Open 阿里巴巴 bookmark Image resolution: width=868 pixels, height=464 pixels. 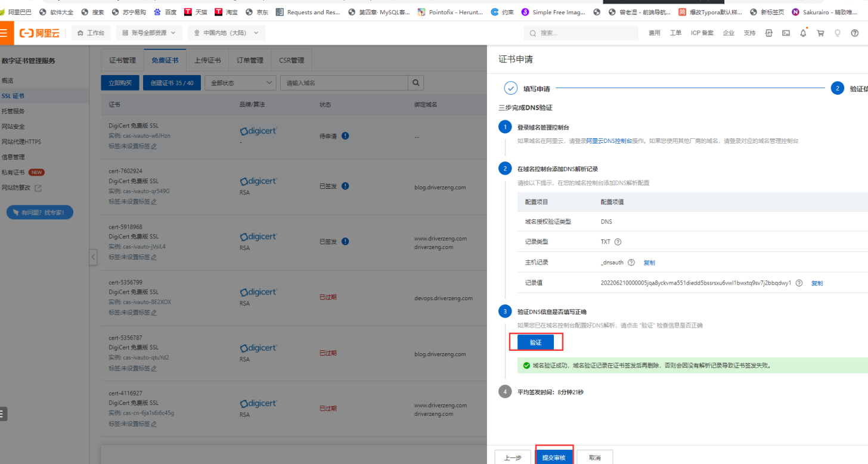coord(16,12)
